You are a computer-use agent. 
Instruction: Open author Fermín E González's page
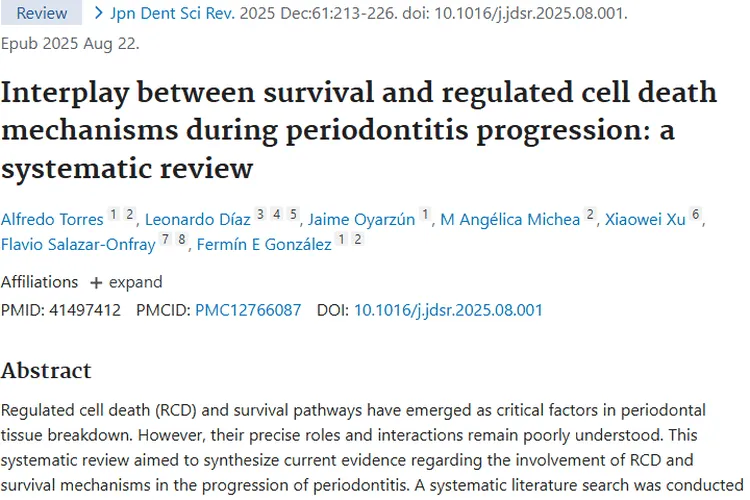pyautogui.click(x=263, y=245)
